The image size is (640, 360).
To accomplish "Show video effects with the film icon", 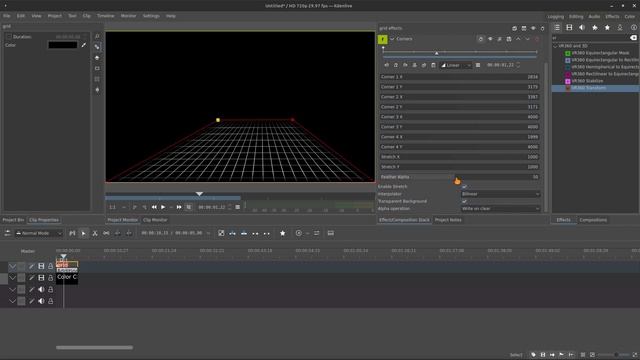I will [x=569, y=27].
